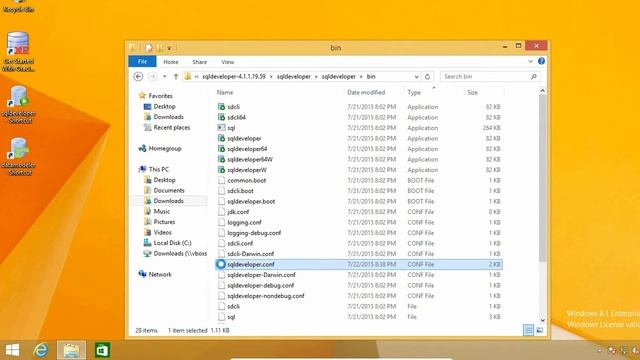The height and width of the screenshot is (360, 640).
Task: Open the recent locations dropdown arrow
Action: 164,77
